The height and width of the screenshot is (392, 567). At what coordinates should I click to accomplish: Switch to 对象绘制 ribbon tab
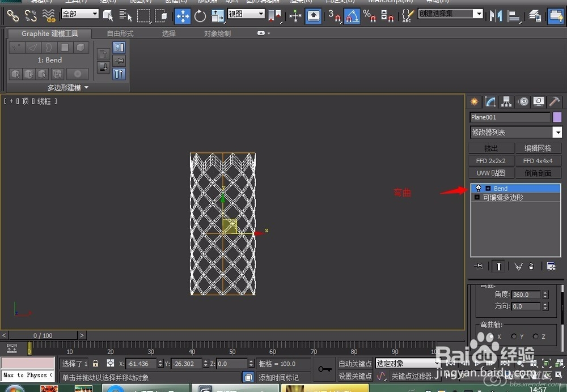217,33
